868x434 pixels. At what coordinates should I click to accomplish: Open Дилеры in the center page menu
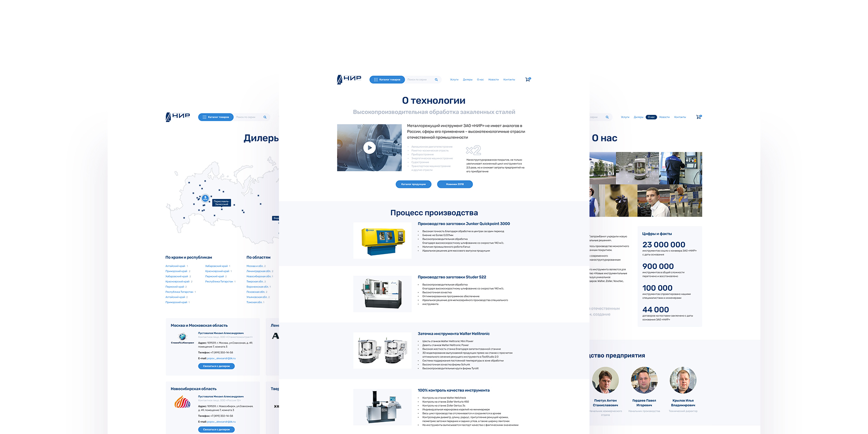click(x=467, y=80)
